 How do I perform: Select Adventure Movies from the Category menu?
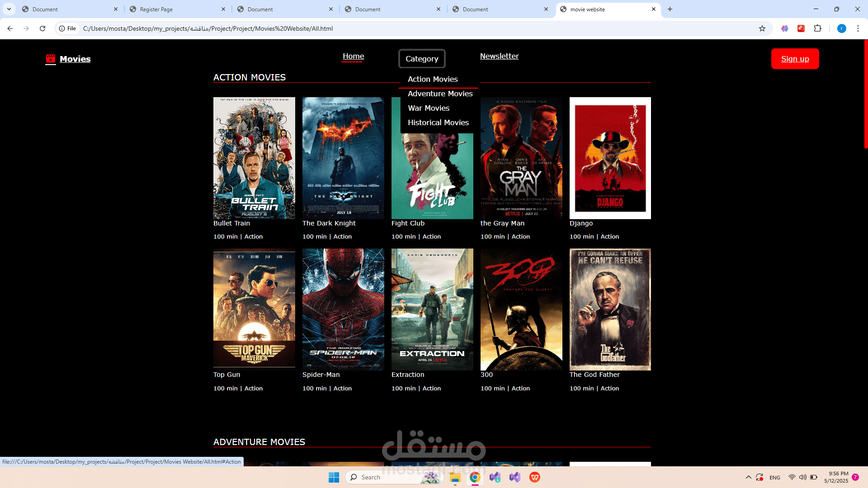tap(440, 94)
